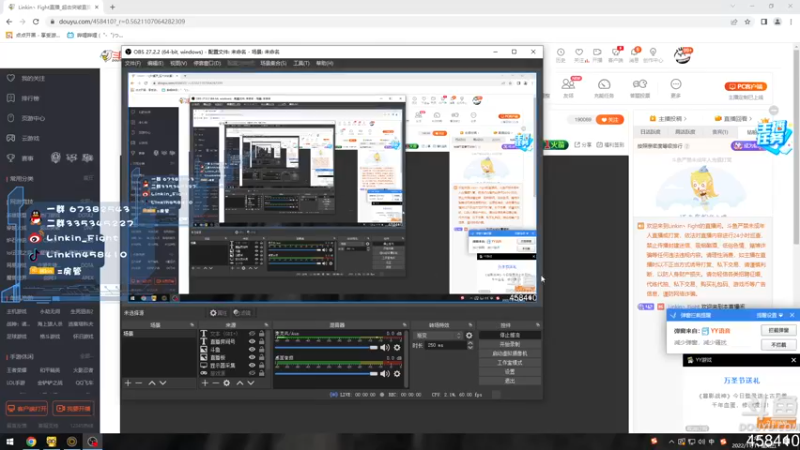Pop out the 控件 dock panel
This screenshot has width=800, height=450.
tap(538, 325)
